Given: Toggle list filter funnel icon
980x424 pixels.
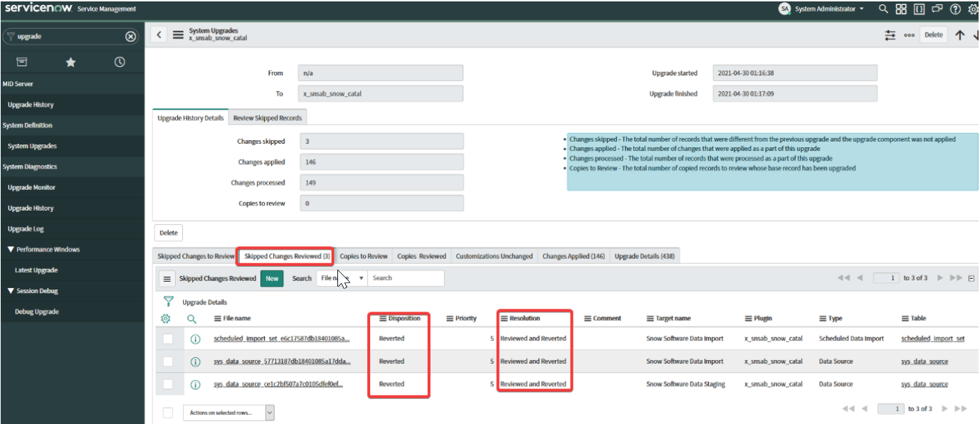Looking at the screenshot, I should click(169, 302).
